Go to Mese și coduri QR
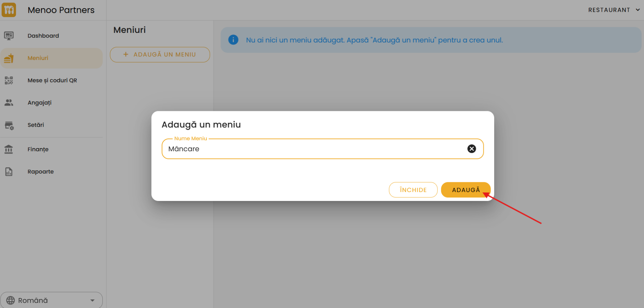 [52, 80]
